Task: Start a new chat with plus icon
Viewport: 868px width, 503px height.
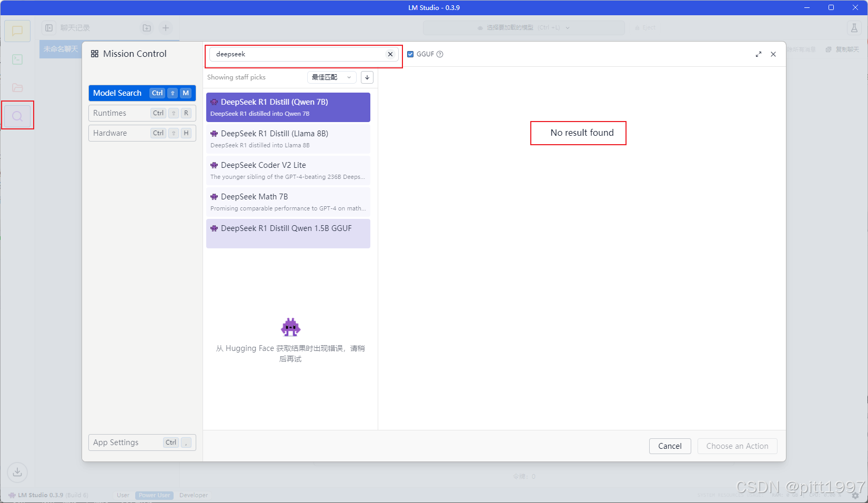Action: pos(166,28)
